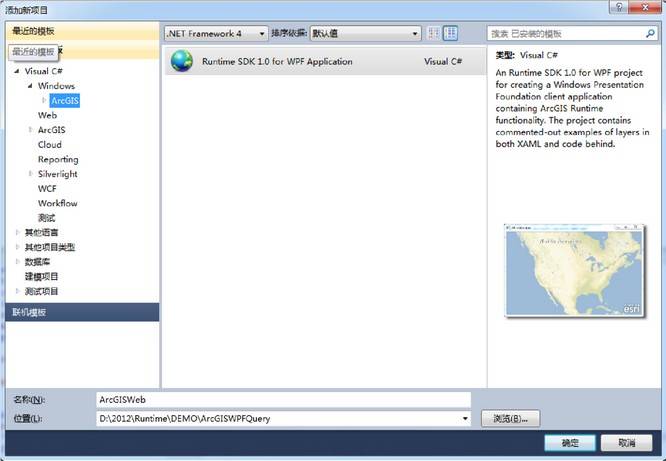
Task: Click the Visual C# label in template row
Action: 443,62
